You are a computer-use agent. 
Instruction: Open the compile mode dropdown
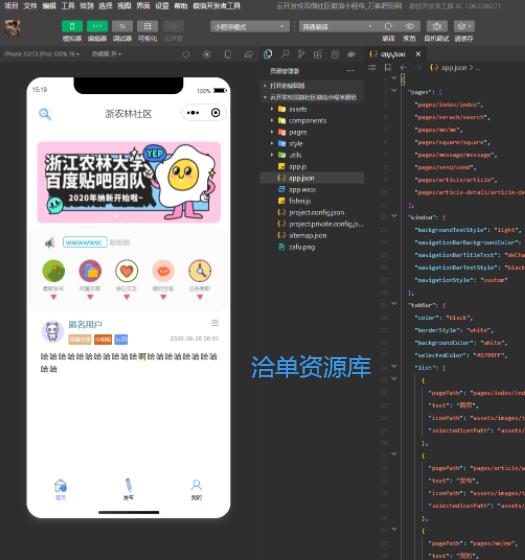click(x=338, y=27)
